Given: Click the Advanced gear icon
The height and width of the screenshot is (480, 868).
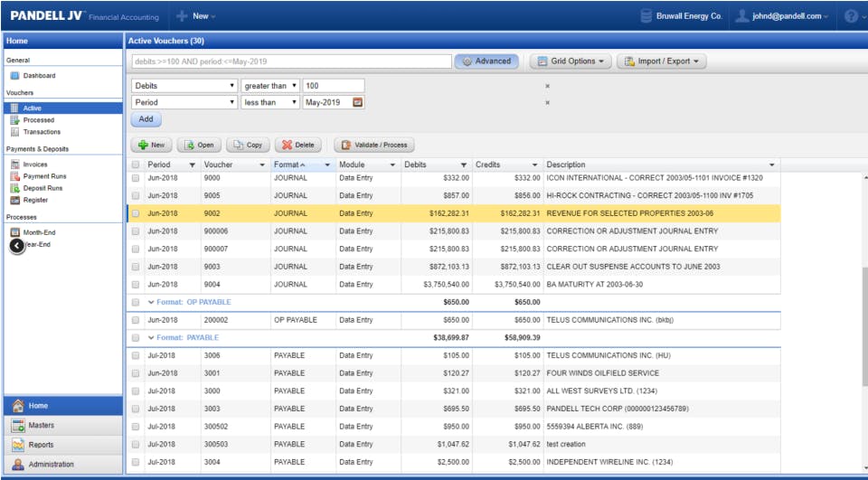Looking at the screenshot, I should pos(467,61).
